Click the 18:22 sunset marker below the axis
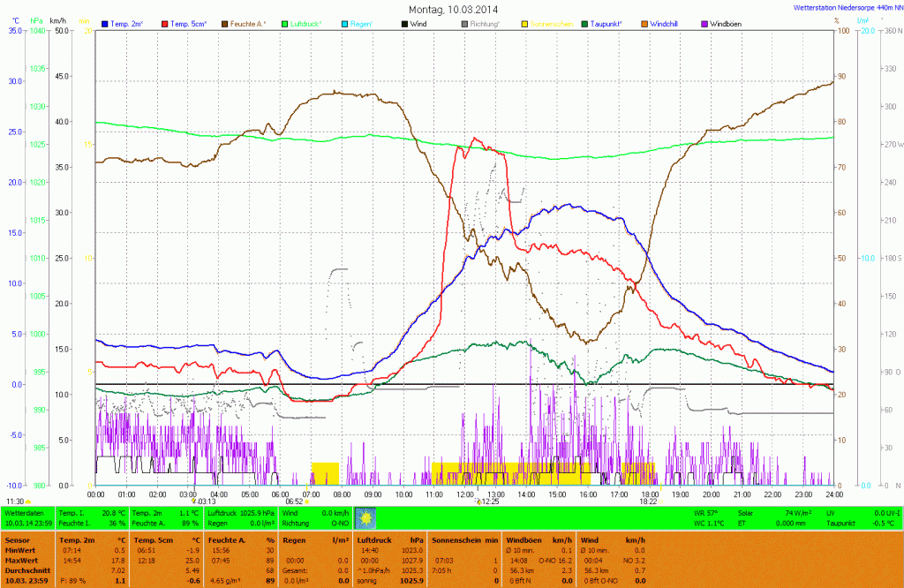The width and height of the screenshot is (904, 588). coord(649,501)
